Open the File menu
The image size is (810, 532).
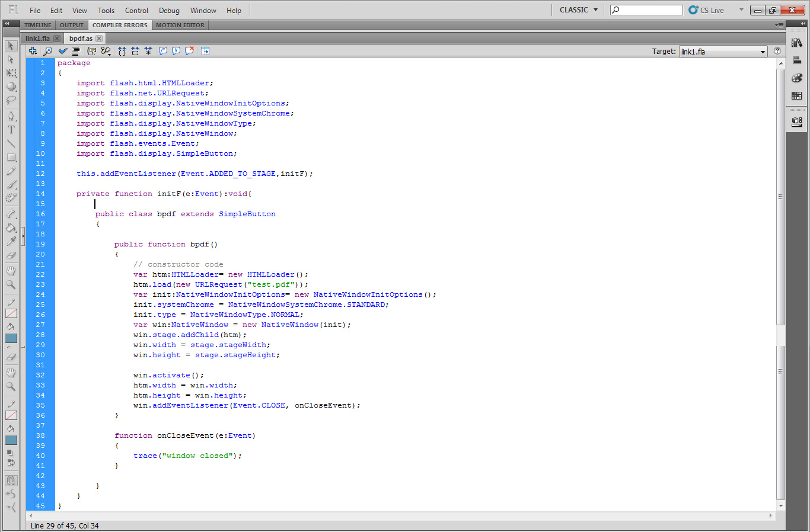tap(35, 10)
